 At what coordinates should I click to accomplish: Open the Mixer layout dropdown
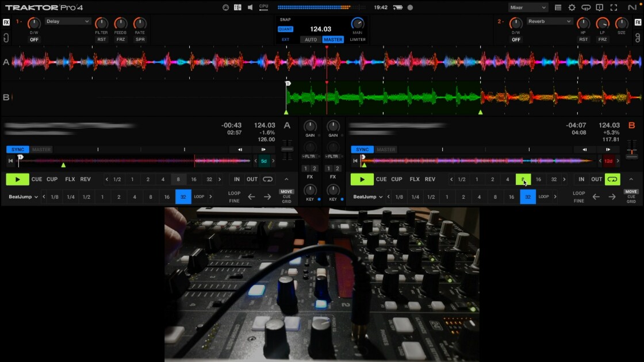[528, 7]
